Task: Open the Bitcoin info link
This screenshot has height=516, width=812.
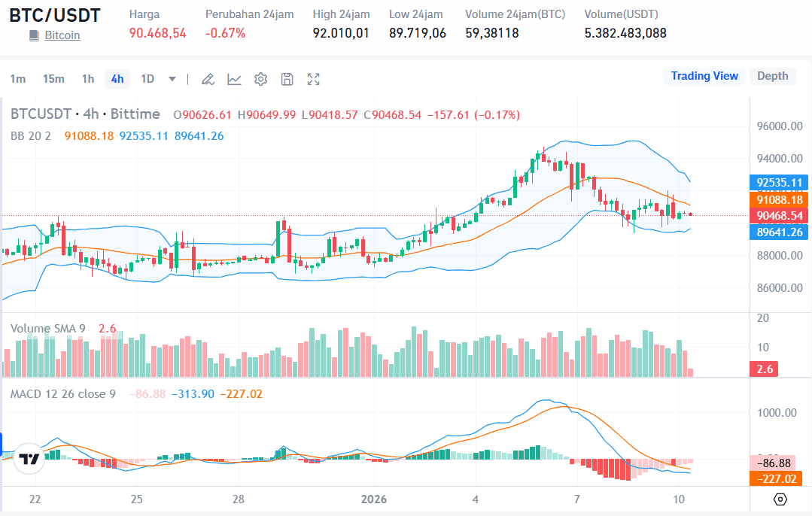Action: (62, 35)
